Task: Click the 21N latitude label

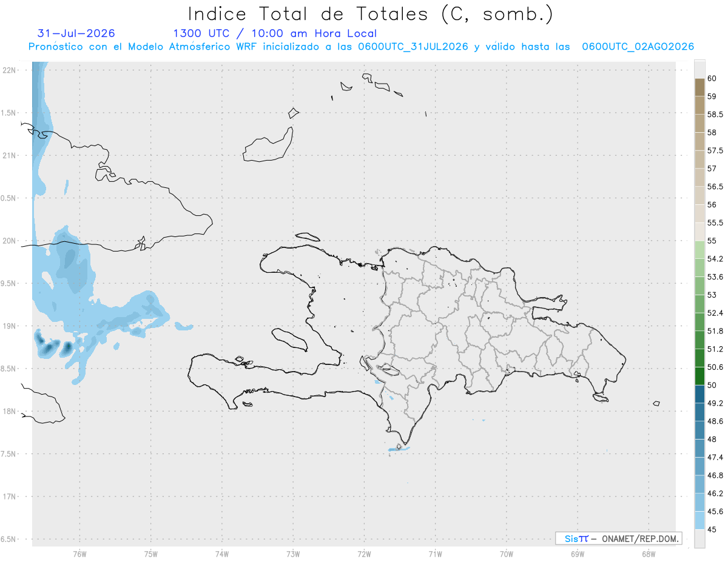Action: point(8,156)
